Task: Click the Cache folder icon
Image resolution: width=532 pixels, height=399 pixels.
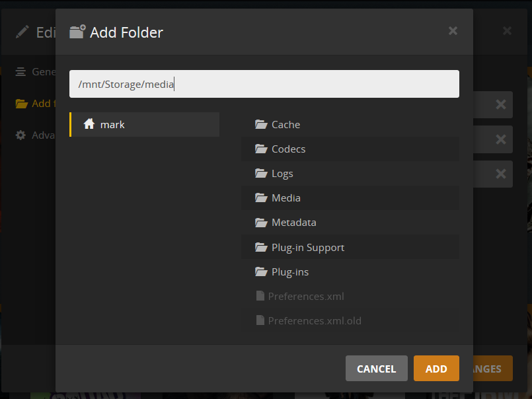Action: tap(260, 124)
